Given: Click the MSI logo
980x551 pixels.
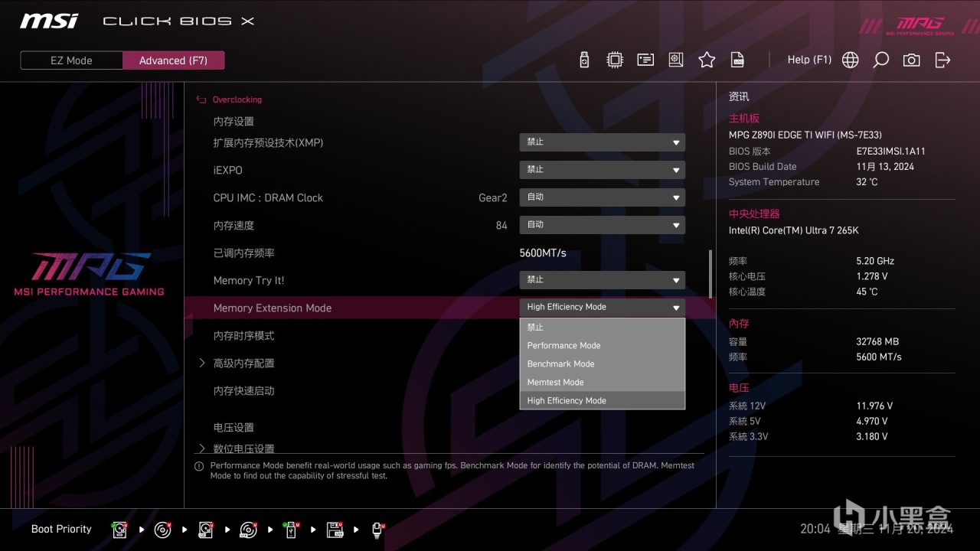Looking at the screenshot, I should point(49,21).
